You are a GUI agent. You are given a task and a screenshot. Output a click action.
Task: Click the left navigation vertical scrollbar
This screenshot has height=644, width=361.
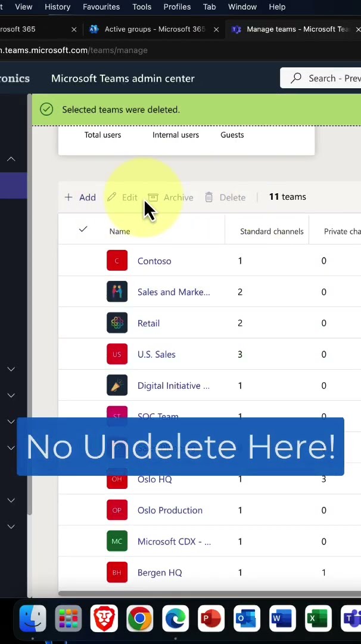tap(30, 304)
